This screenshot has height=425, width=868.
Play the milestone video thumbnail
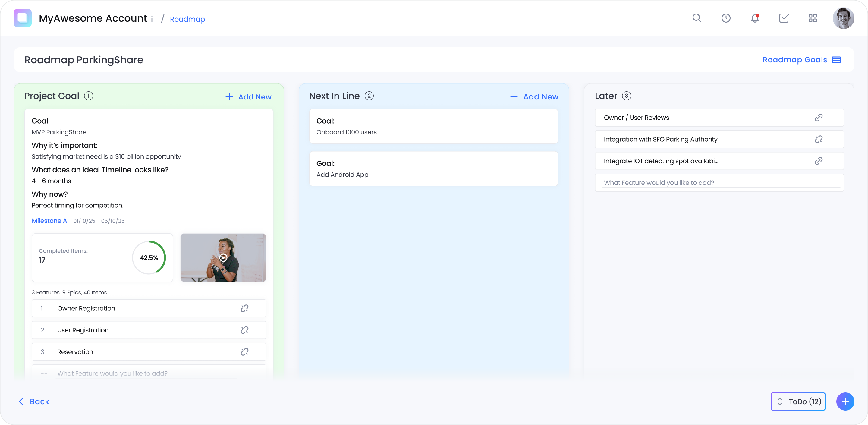point(223,258)
